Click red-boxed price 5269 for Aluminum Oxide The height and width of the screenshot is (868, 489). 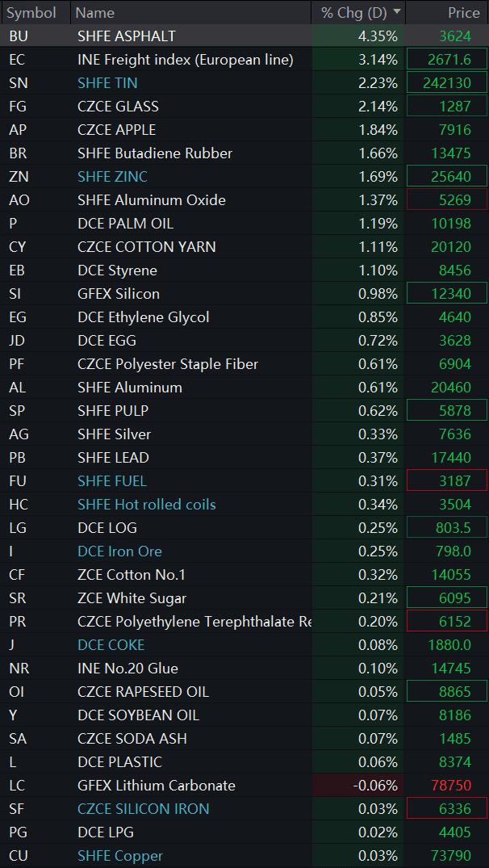[x=447, y=199]
